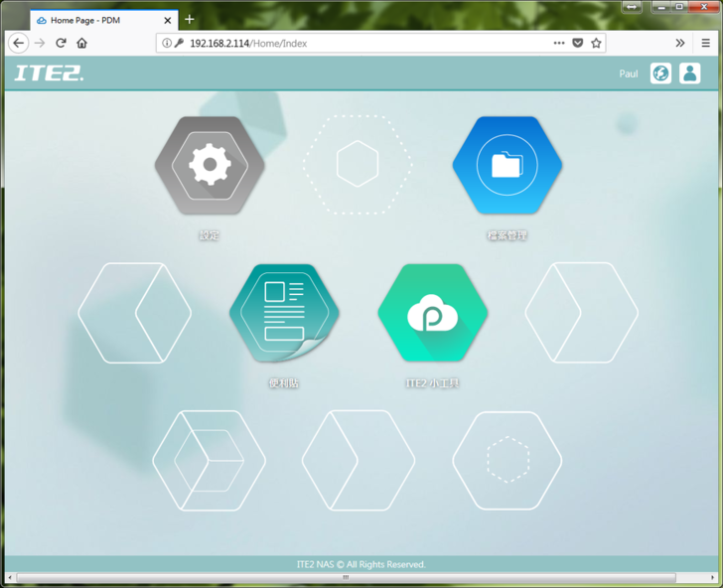Open a new browser tab
The height and width of the screenshot is (588, 723).
(x=189, y=20)
